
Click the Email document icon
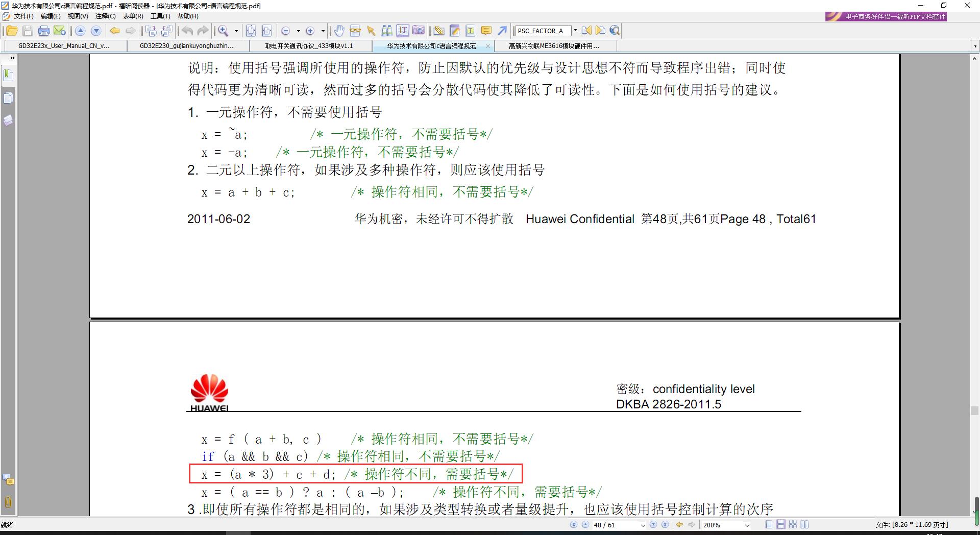60,31
